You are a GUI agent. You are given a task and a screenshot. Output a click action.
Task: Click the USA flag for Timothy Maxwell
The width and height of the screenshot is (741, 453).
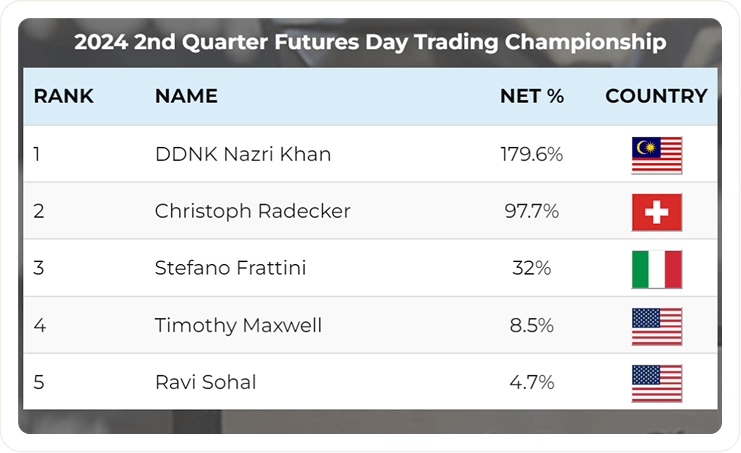656,326
